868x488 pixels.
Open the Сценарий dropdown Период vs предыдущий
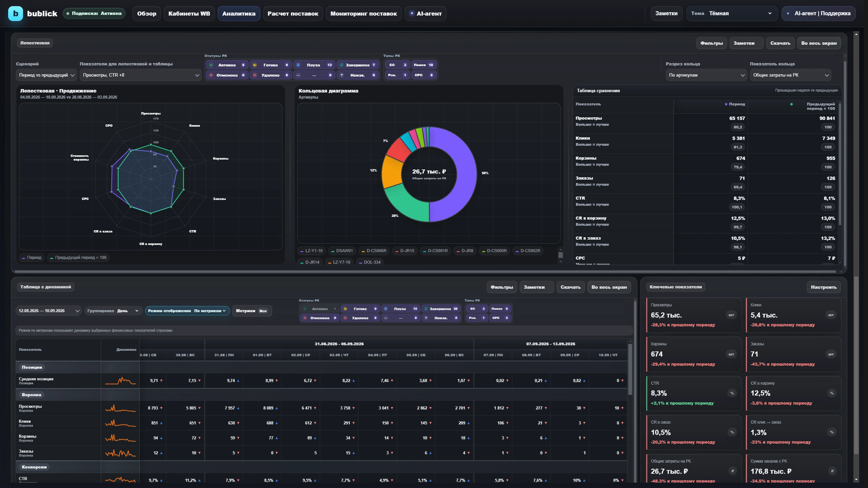point(46,75)
